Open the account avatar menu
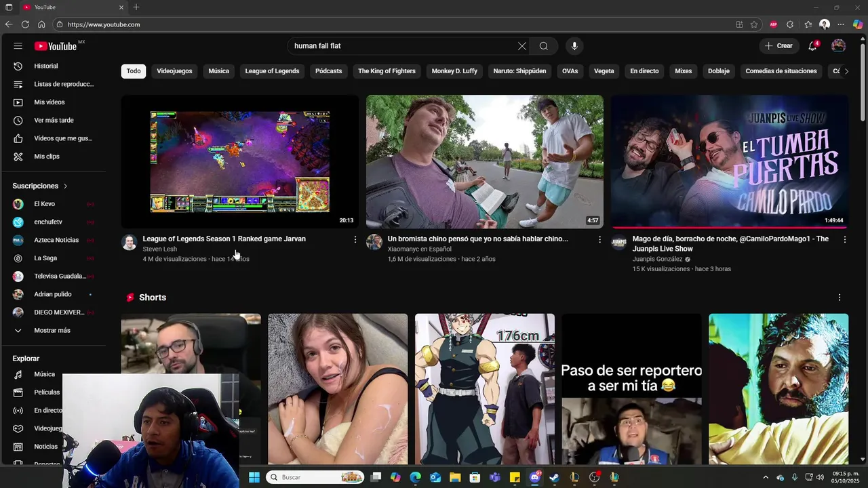Screen dimensions: 868x488 [x=839, y=46]
